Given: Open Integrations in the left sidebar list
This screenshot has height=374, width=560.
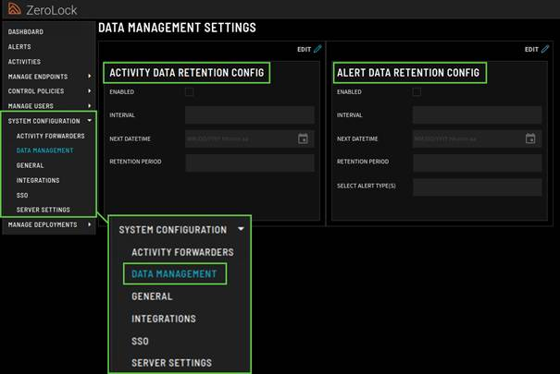Looking at the screenshot, I should coord(38,180).
